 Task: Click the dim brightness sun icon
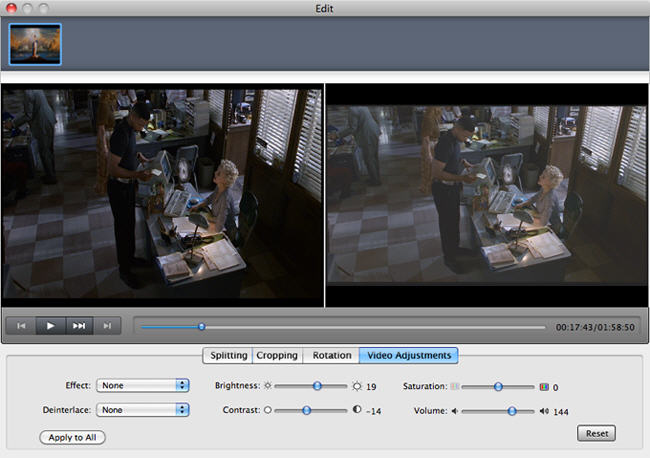point(268,386)
